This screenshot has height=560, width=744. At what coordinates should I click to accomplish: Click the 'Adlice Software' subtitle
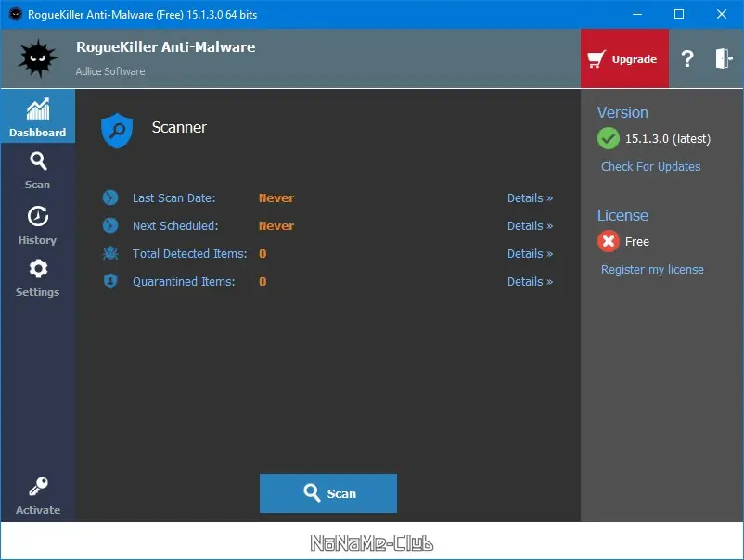tap(110, 71)
